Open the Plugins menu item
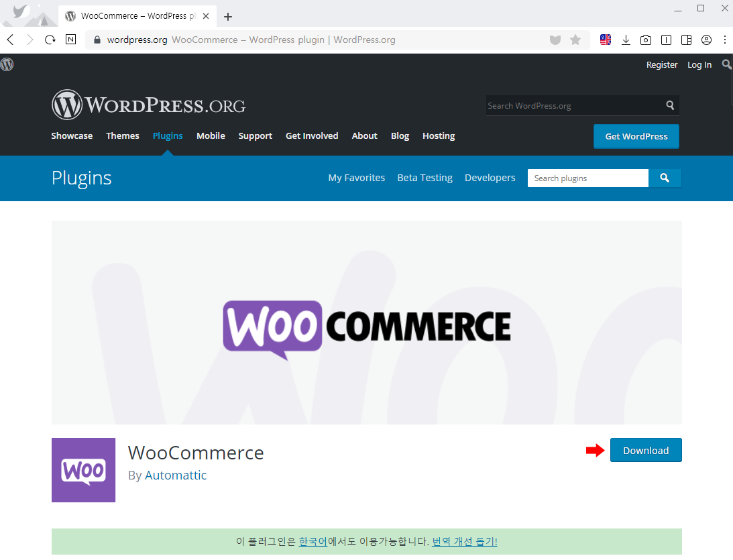Viewport: 733px width, 560px height. coord(168,135)
